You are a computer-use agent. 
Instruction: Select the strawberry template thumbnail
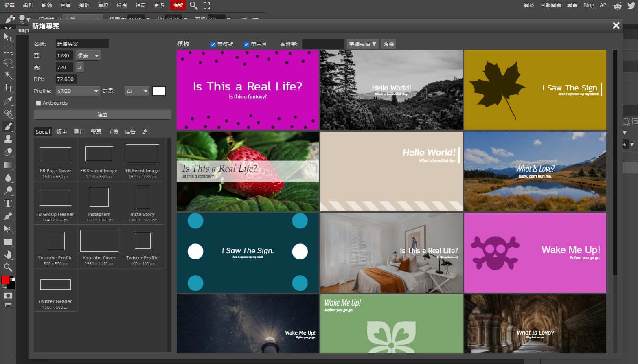tap(248, 171)
